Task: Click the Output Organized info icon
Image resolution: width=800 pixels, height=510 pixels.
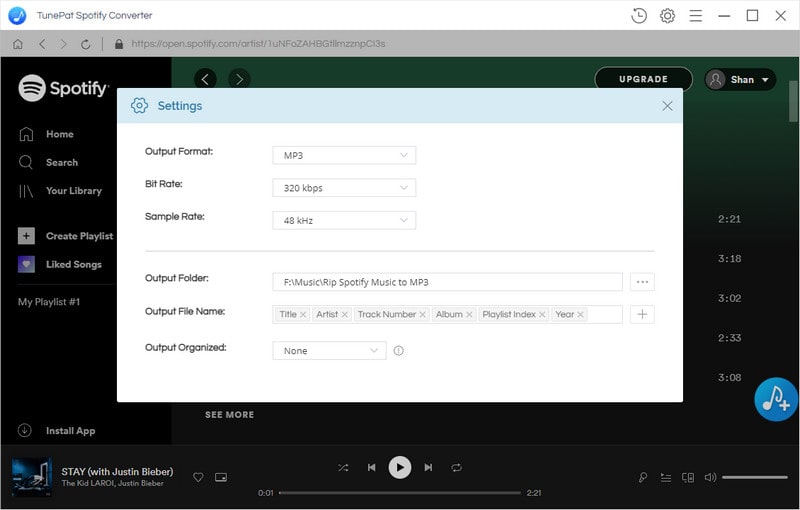Action: click(x=398, y=350)
